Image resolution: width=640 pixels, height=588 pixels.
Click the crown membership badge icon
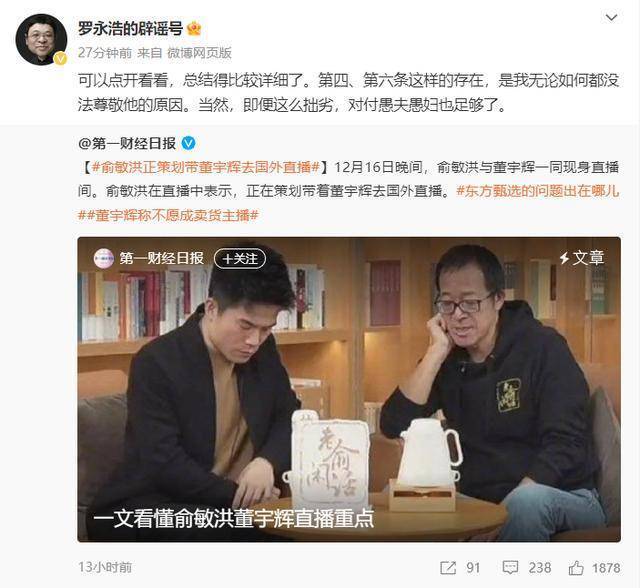194,29
